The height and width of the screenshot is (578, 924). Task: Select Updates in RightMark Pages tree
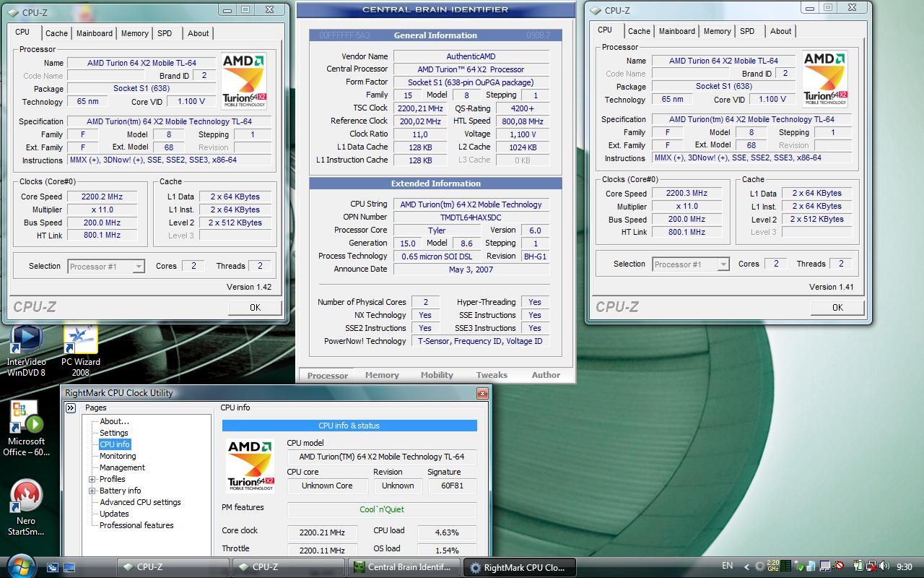click(x=114, y=514)
